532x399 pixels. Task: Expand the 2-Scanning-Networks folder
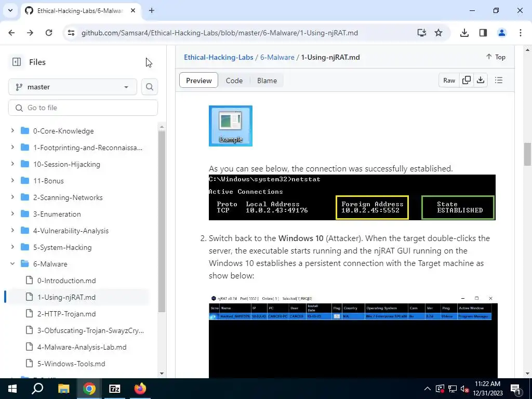click(12, 197)
